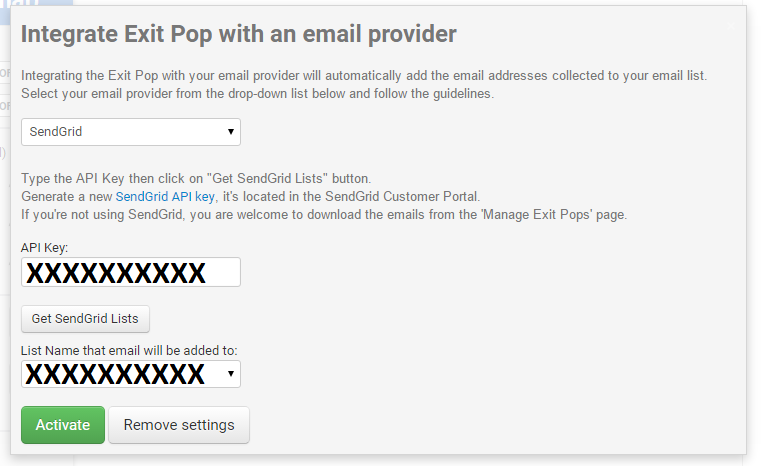Click the "Integrate Exit Pop with an email provider" heading
This screenshot has width=761, height=466.
[x=238, y=34]
